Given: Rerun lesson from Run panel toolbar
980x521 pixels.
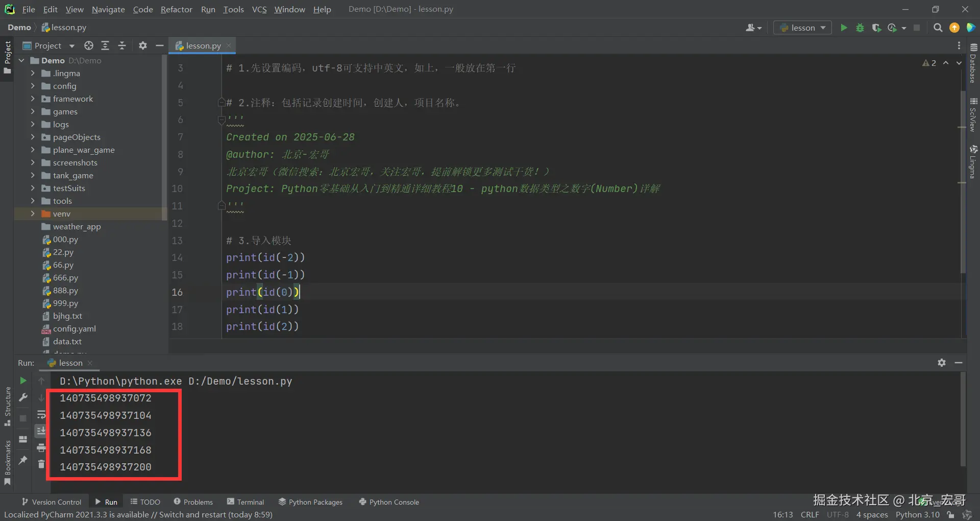Looking at the screenshot, I should coord(23,381).
